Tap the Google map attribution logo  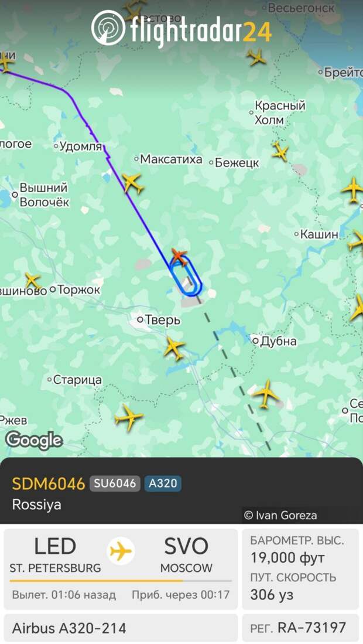tap(34, 441)
